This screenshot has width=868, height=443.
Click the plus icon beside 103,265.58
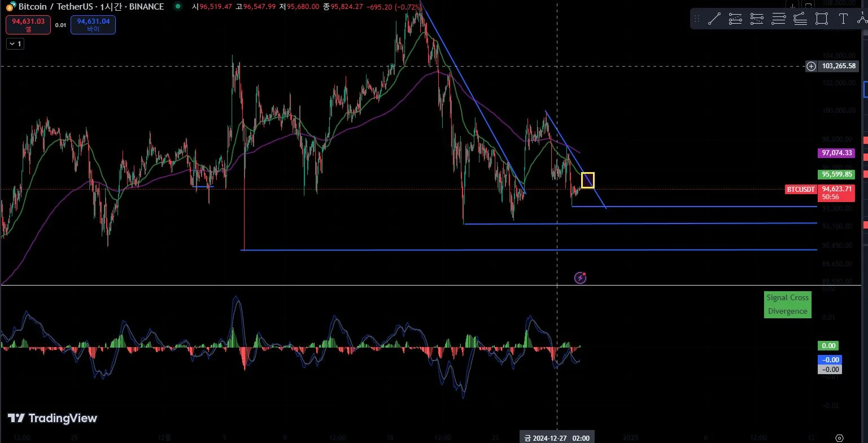811,66
